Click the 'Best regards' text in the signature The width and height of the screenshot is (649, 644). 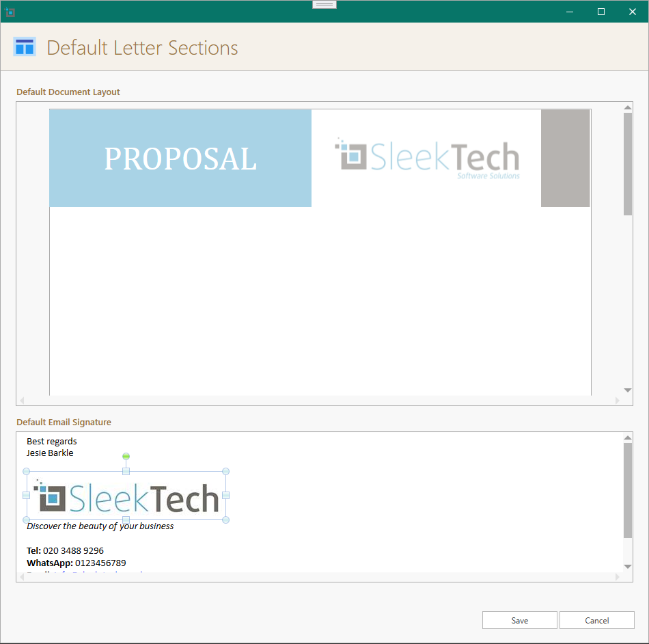click(x=52, y=442)
